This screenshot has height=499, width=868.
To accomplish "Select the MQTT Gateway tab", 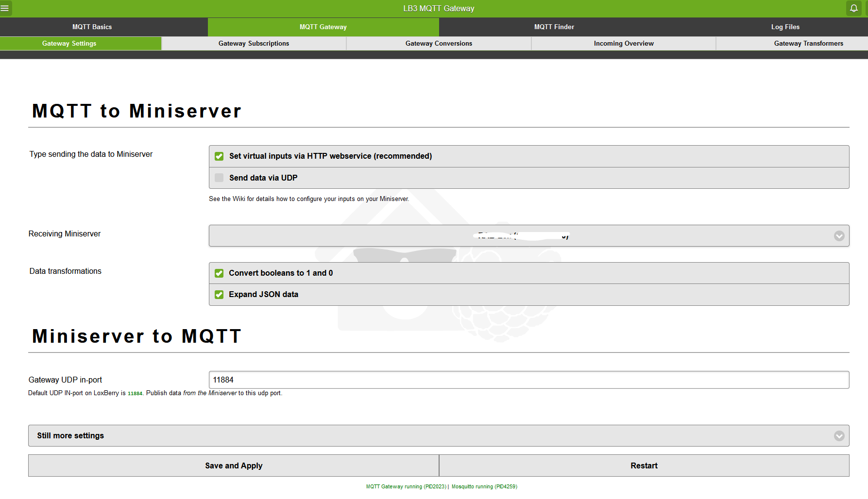I will pos(323,27).
